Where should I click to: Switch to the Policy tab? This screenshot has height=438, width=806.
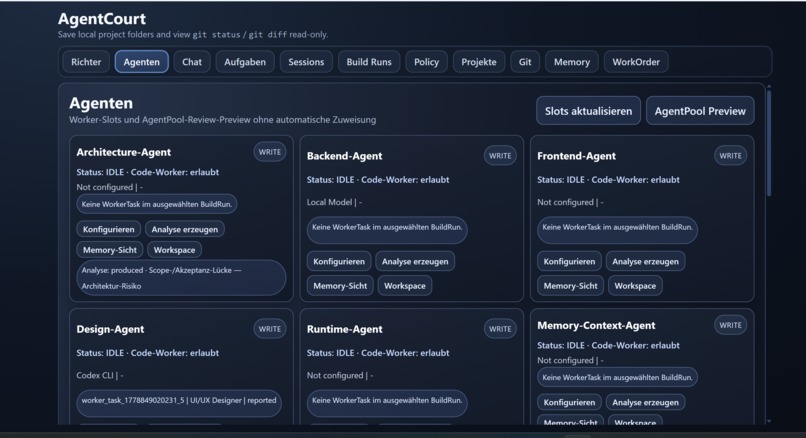coord(426,62)
